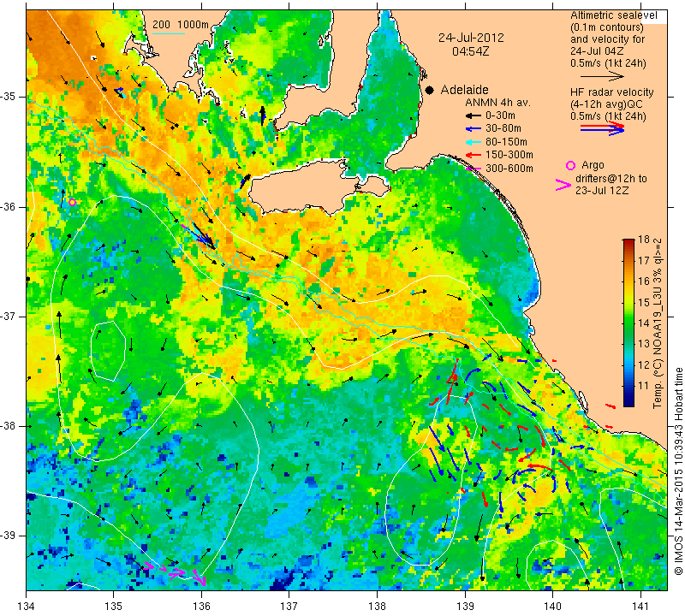The image size is (685, 616).
Task: Click the 134 longitude axis label
Action: pyautogui.click(x=27, y=607)
